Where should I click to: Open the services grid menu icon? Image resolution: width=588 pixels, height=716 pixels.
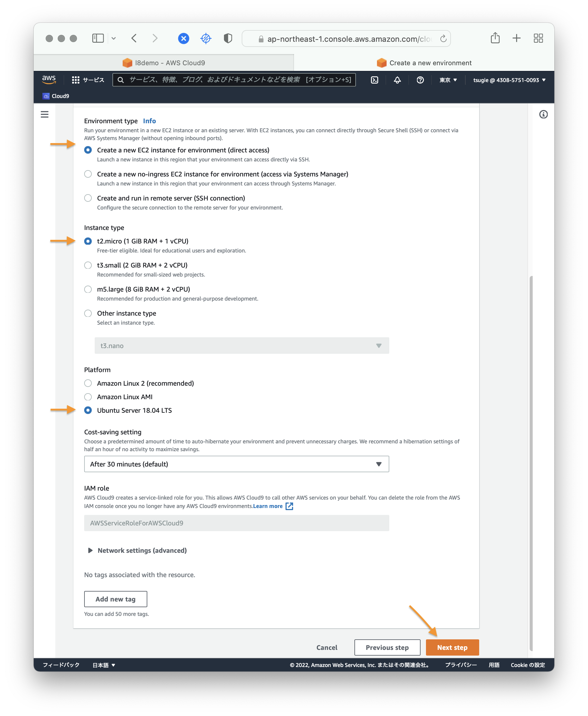(75, 80)
